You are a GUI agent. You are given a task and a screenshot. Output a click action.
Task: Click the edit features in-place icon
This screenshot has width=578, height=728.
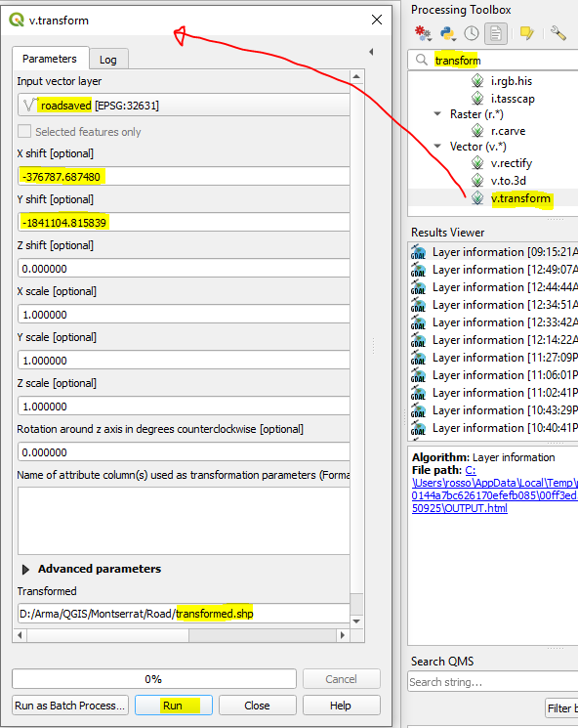click(x=527, y=33)
